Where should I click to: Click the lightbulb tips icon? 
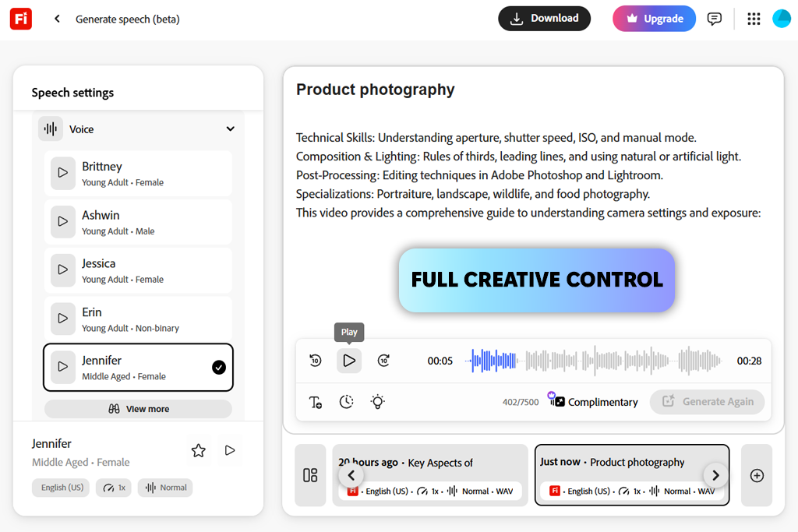(378, 402)
